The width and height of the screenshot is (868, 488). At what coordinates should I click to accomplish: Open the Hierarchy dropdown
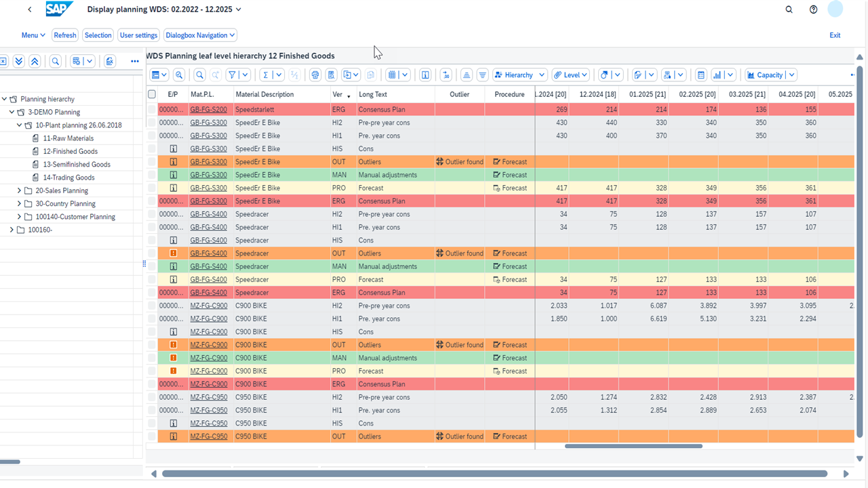(x=519, y=75)
